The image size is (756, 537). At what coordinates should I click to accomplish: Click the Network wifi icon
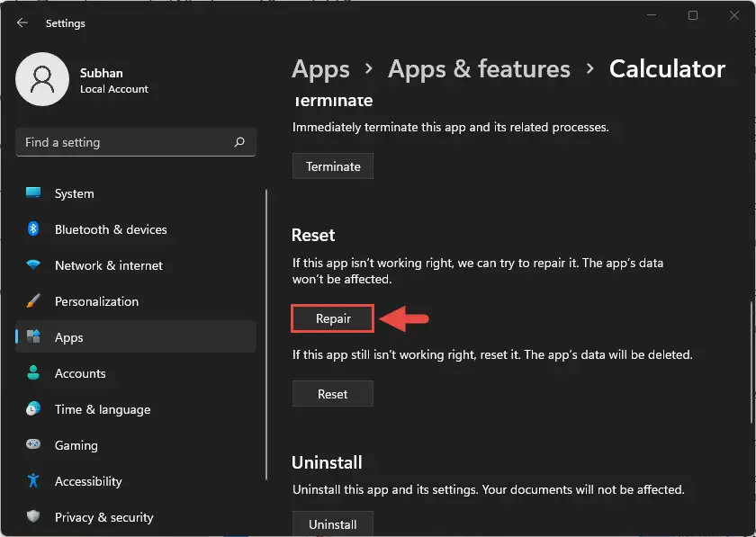coord(33,264)
